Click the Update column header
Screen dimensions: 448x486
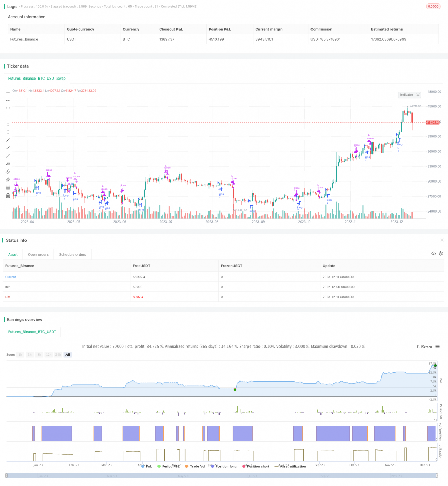click(x=329, y=266)
